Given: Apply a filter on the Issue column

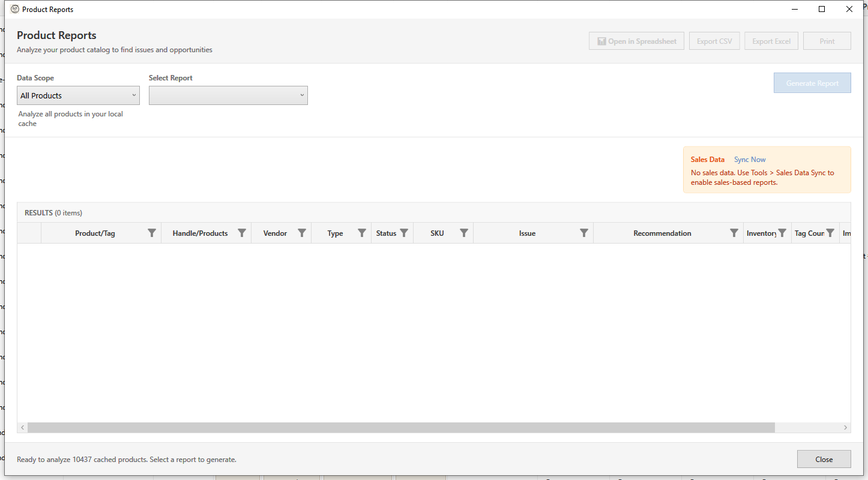Looking at the screenshot, I should tap(583, 233).
